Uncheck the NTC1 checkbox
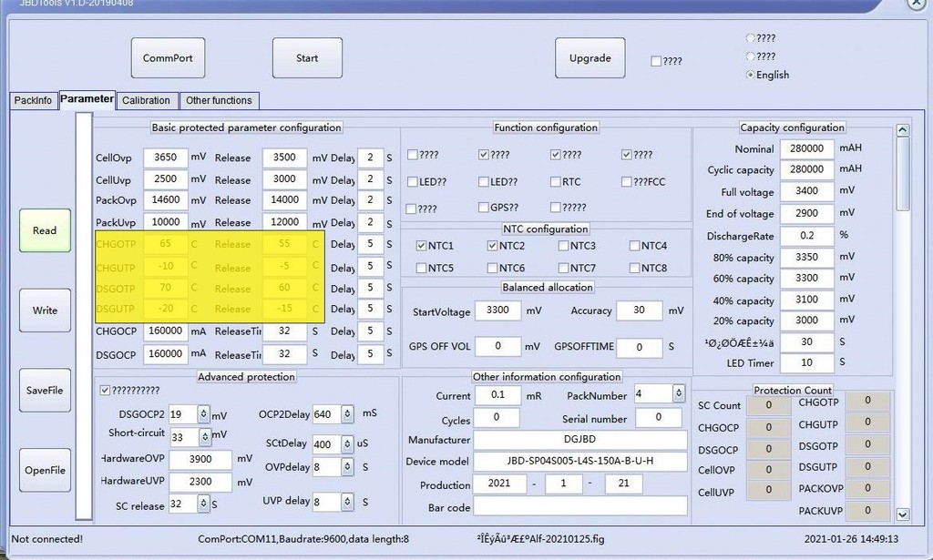 tap(421, 246)
